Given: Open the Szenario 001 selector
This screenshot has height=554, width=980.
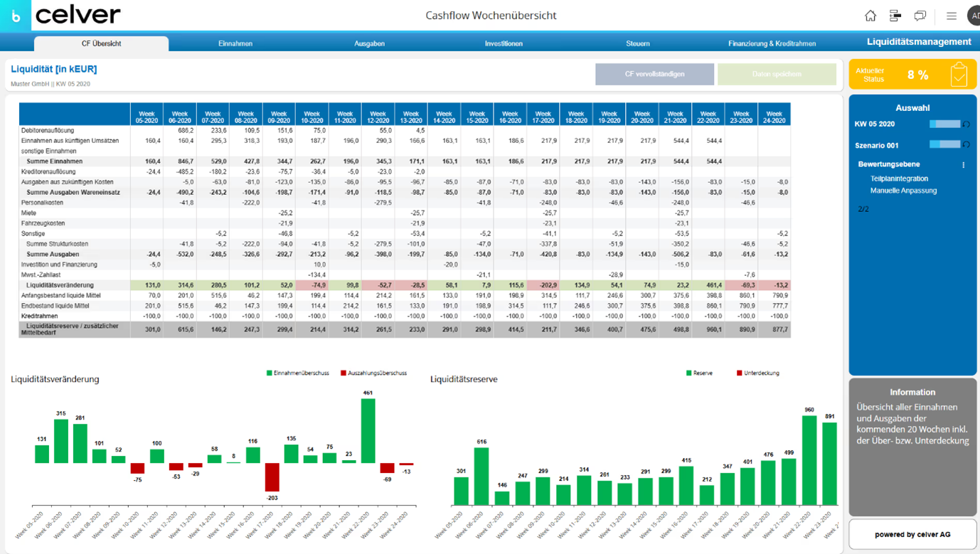Looking at the screenshot, I should pyautogui.click(x=944, y=145).
